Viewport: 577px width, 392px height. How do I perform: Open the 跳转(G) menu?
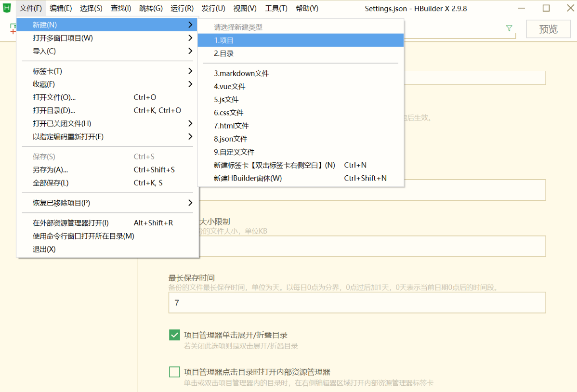coord(151,8)
